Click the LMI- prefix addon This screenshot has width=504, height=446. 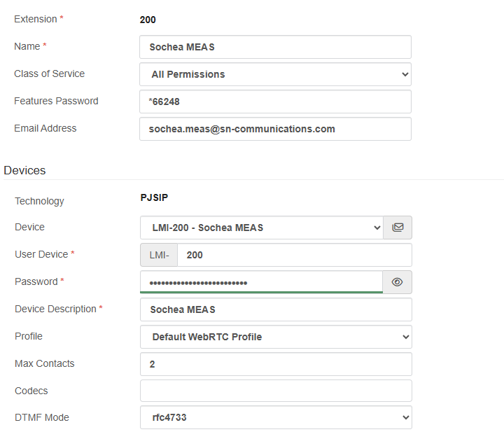(x=159, y=255)
